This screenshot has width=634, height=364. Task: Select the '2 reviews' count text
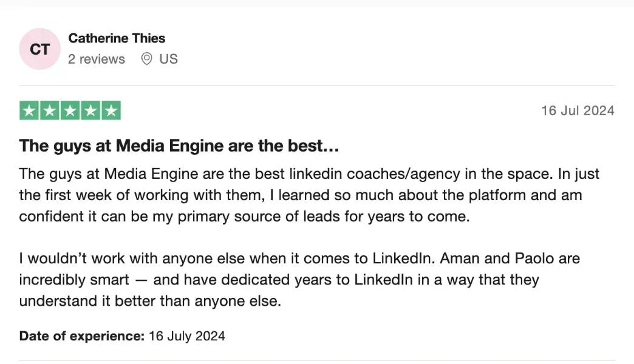coord(96,59)
